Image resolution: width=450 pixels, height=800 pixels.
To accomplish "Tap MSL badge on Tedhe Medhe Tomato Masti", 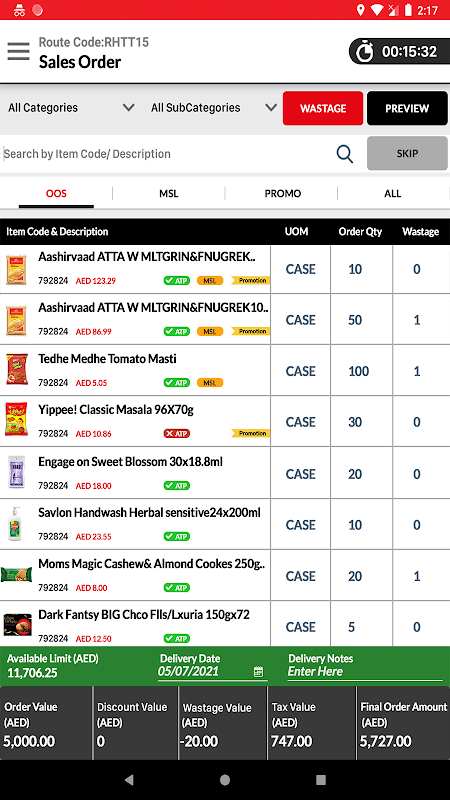I will (x=210, y=383).
